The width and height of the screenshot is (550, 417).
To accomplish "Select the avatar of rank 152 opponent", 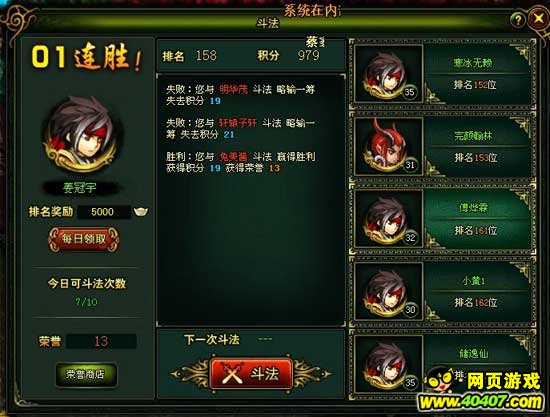I will pyautogui.click(x=389, y=74).
